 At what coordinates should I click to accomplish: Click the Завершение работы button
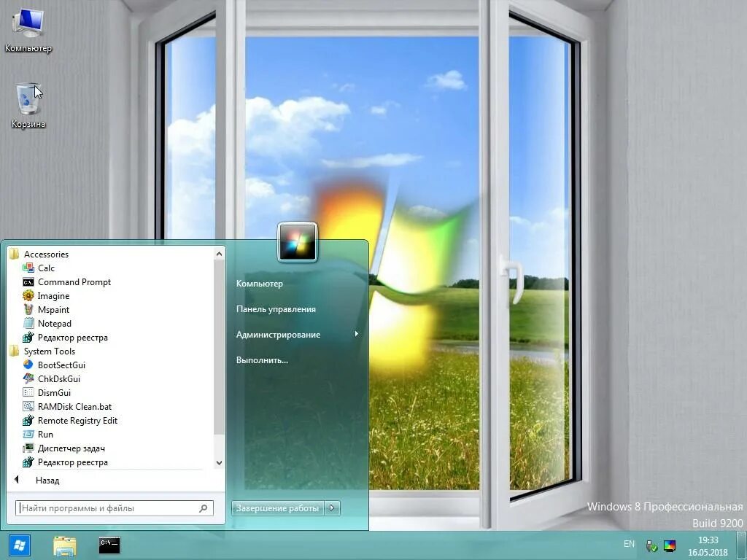pos(277,508)
